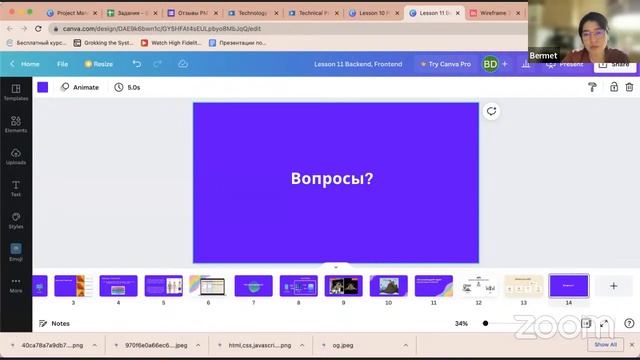Expand options for 970f6e0a66ec6 jpeg download
Viewport: 640px width, 360px height.
[x=198, y=345]
